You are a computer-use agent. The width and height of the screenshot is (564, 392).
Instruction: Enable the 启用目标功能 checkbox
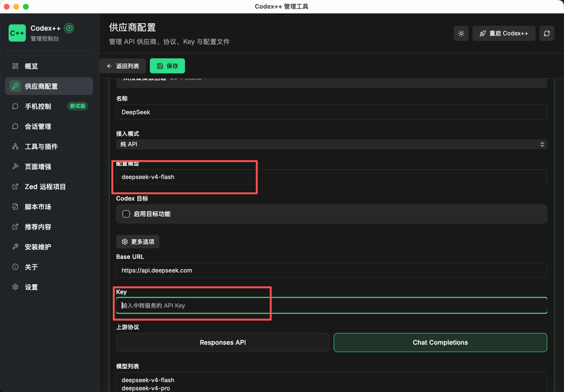click(x=126, y=214)
